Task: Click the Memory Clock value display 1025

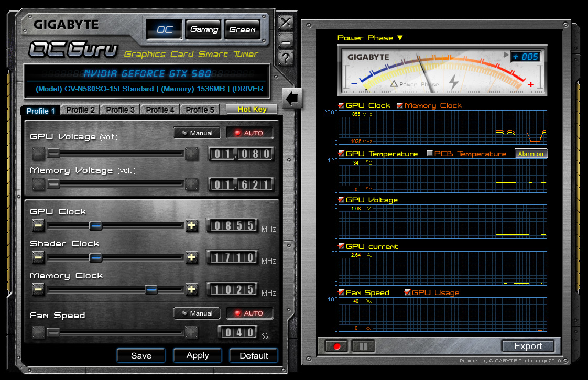Action: click(233, 289)
